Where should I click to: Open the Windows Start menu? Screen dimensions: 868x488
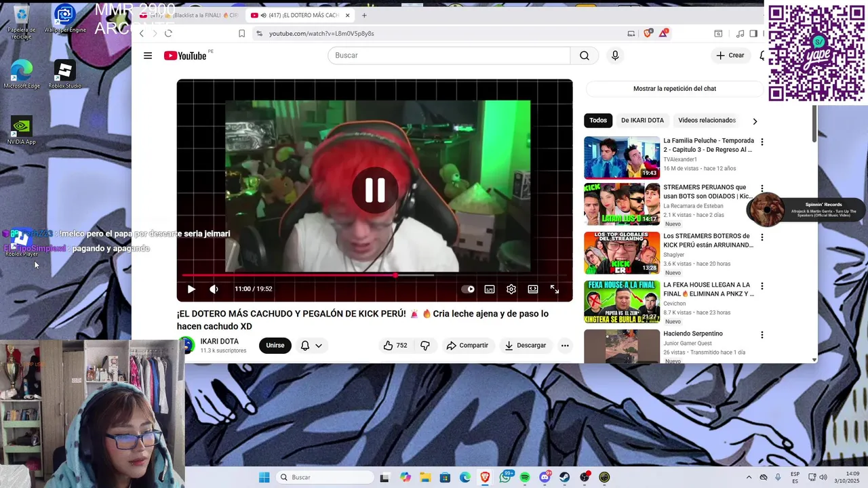pos(264,477)
